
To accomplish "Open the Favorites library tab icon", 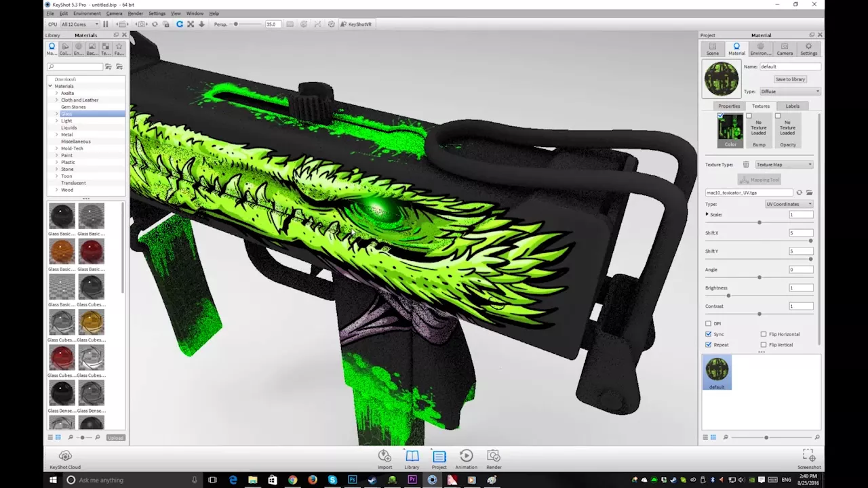I will pos(119,49).
